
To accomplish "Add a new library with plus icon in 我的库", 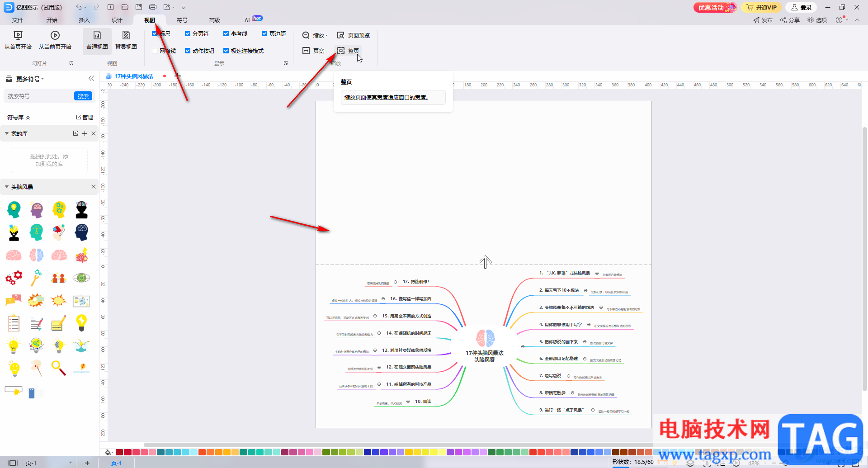I will 85,133.
